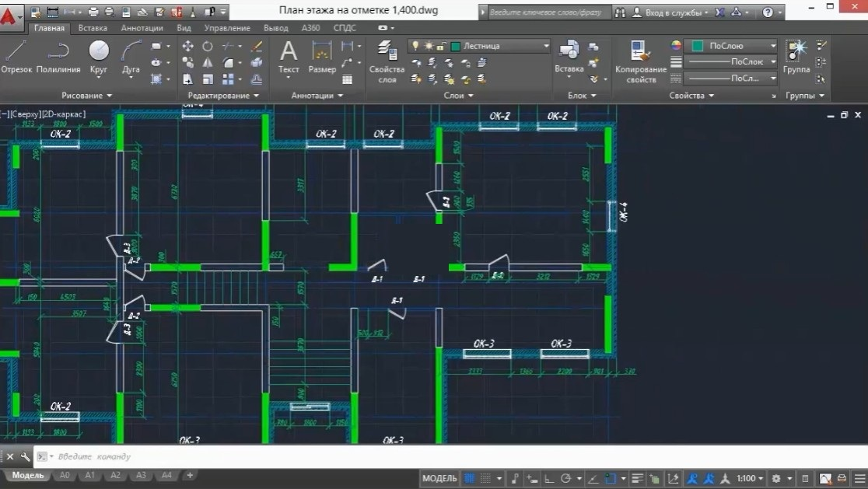
Task: Toggle dynamic input in status bar
Action: pos(531,478)
